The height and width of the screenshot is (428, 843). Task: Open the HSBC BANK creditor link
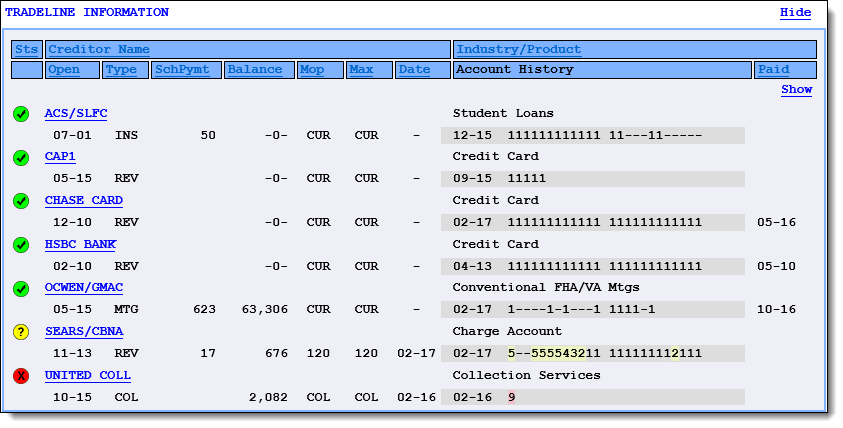(80, 244)
